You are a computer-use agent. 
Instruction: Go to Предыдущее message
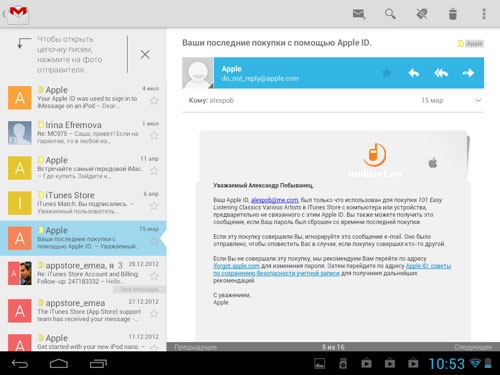196,347
